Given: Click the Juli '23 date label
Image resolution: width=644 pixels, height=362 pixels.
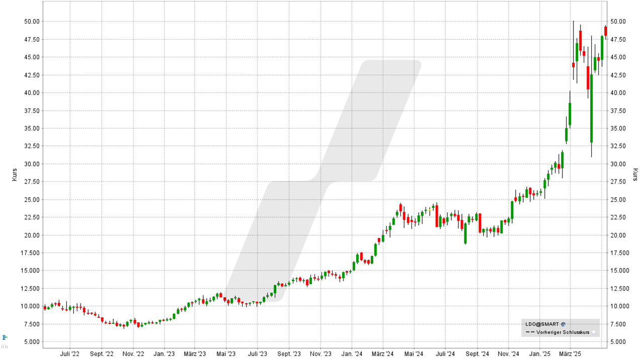Looking at the screenshot, I should coord(257,354).
